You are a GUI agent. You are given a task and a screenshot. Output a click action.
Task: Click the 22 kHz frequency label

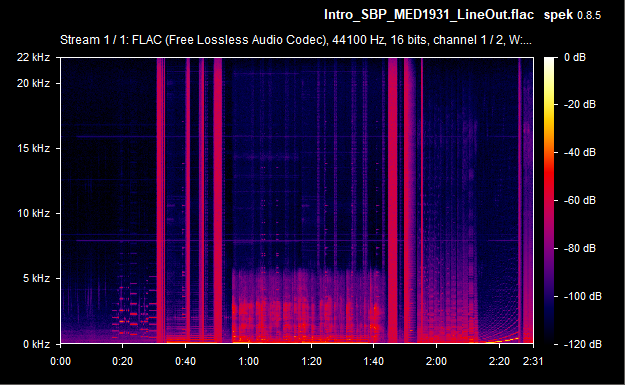click(33, 57)
